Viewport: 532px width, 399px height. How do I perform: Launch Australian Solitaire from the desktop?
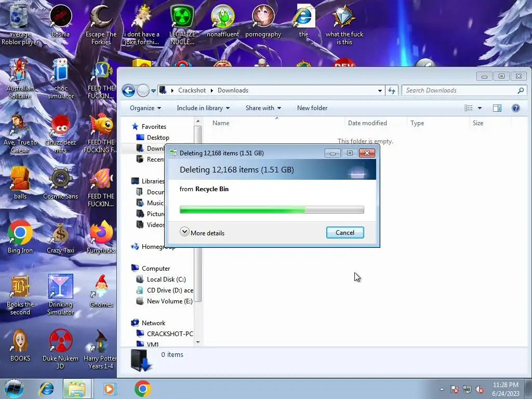20,79
